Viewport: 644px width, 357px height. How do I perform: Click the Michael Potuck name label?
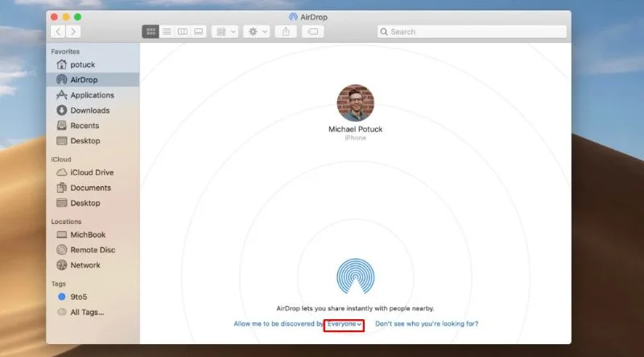pyautogui.click(x=355, y=129)
